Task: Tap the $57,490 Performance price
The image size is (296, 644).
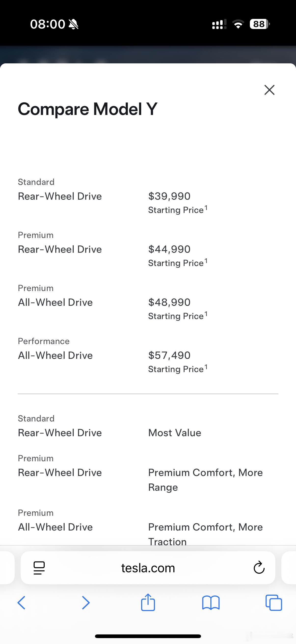Action: coord(169,355)
